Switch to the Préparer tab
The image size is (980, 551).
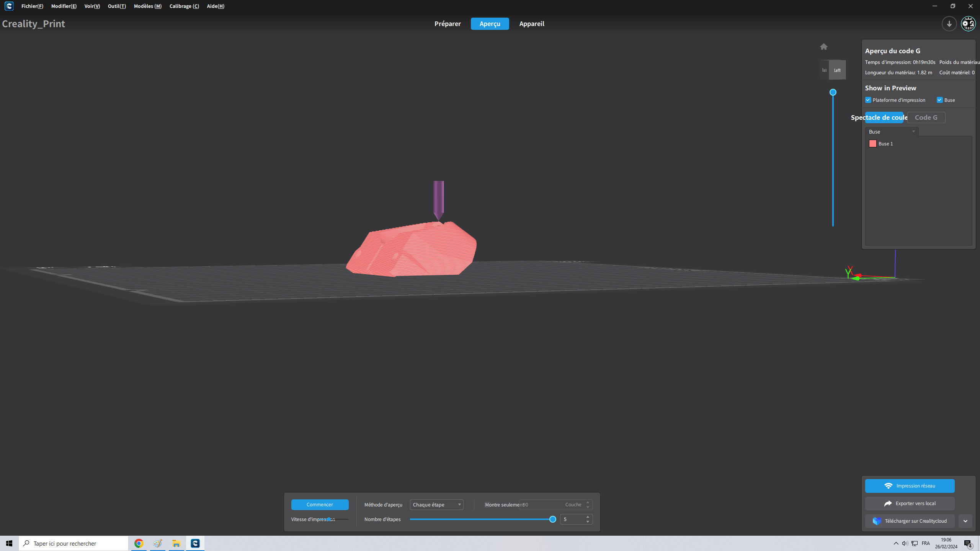click(448, 24)
